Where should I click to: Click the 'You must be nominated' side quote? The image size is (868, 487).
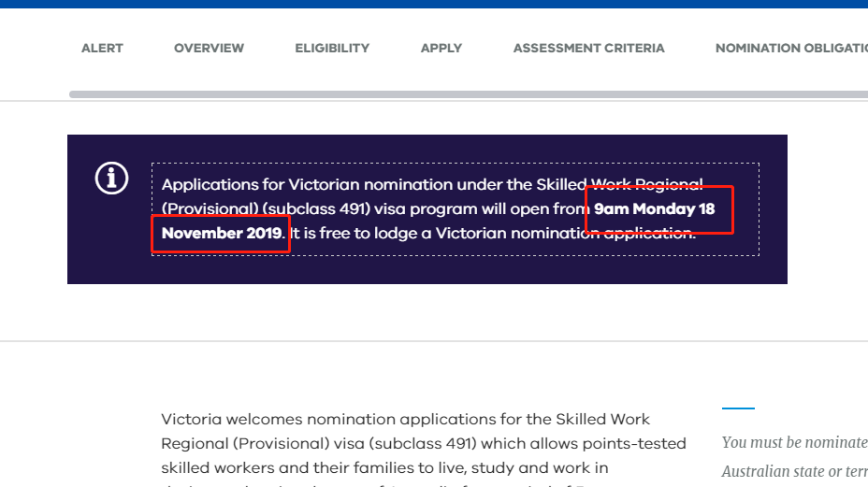(x=795, y=442)
